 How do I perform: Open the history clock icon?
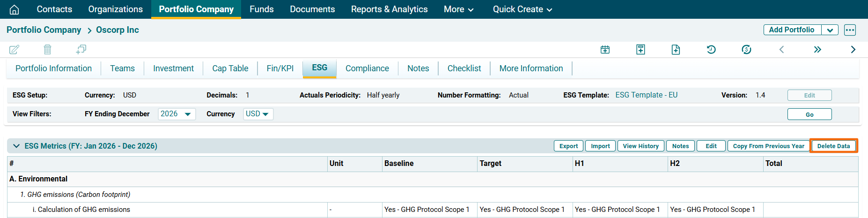click(x=711, y=50)
